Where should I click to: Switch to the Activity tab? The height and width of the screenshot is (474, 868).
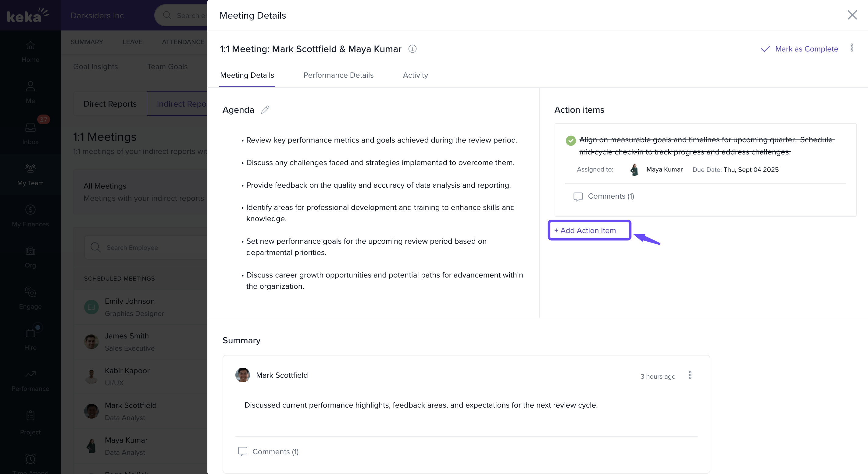[x=415, y=75]
